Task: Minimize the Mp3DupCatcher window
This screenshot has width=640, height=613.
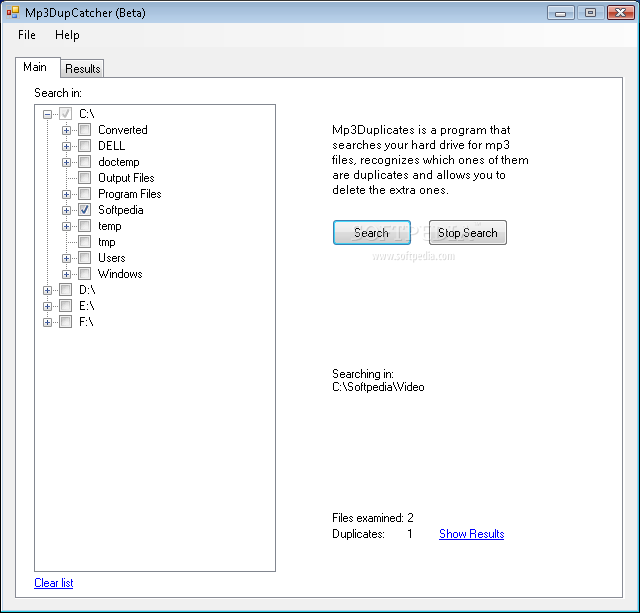Action: (560, 13)
